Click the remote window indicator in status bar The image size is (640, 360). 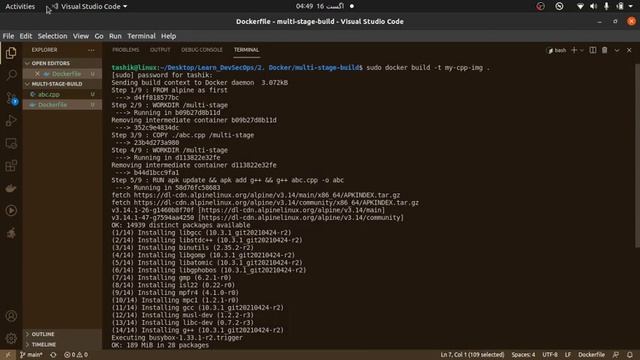[7, 355]
